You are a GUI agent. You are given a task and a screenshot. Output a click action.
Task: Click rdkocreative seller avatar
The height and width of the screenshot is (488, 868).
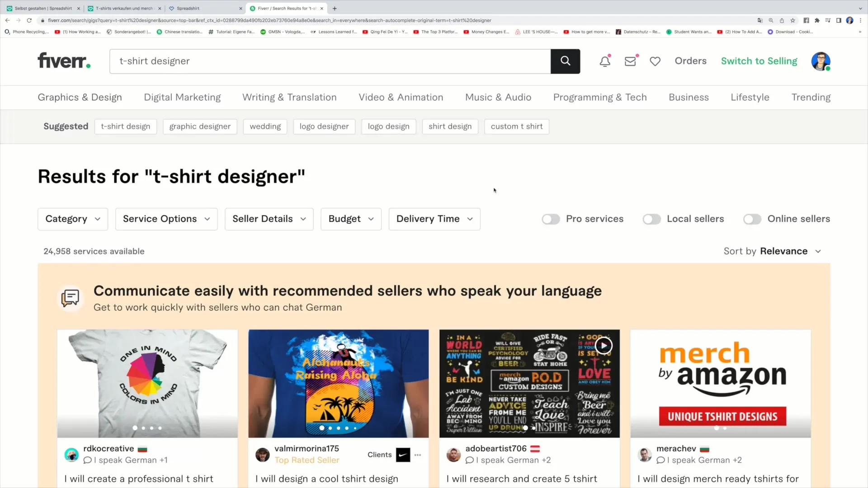(x=71, y=454)
